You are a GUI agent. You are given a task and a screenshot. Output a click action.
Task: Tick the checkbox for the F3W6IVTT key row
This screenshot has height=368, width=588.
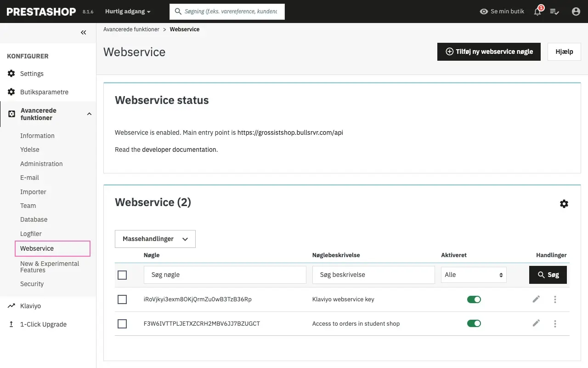point(122,324)
